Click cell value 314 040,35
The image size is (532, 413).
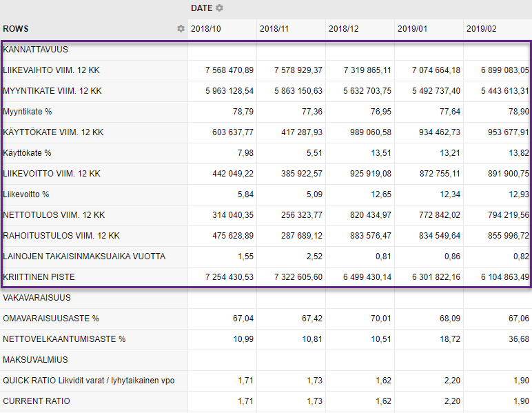pos(233,215)
